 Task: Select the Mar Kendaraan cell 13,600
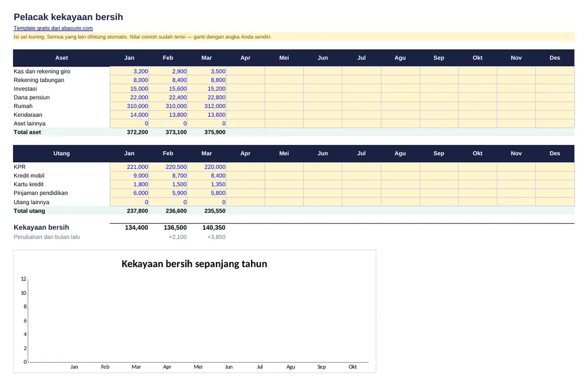207,115
